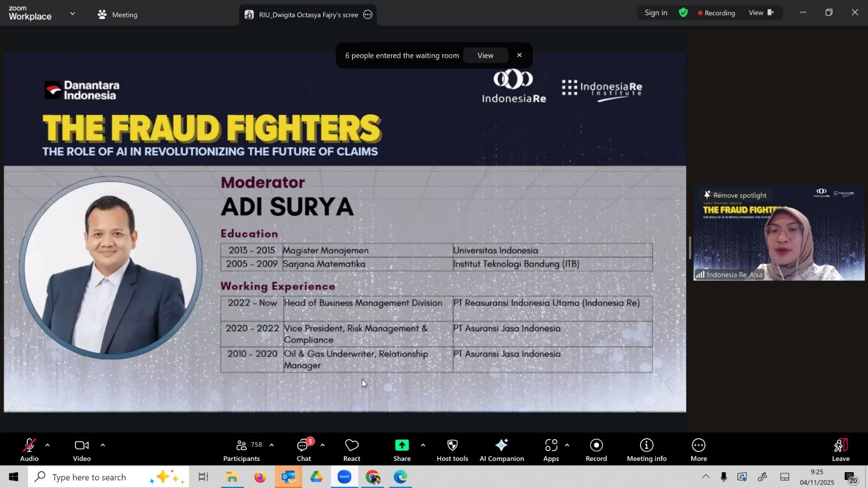Unmute the microphone with Audio button
Screen dimensions: 868x488
[x=29, y=450]
